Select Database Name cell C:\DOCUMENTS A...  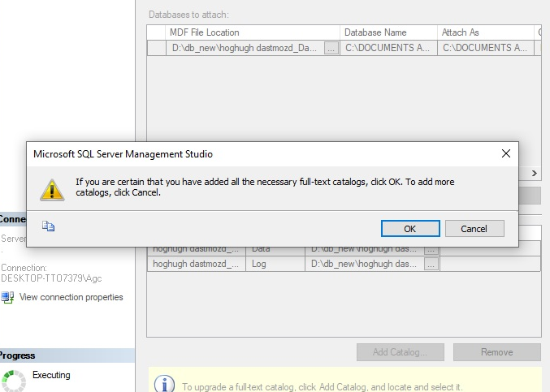tap(388, 48)
